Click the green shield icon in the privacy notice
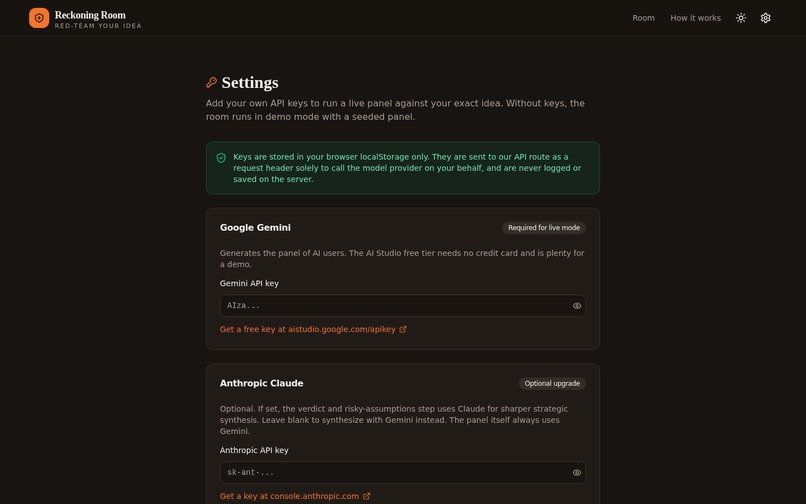The image size is (806, 504). [x=221, y=158]
